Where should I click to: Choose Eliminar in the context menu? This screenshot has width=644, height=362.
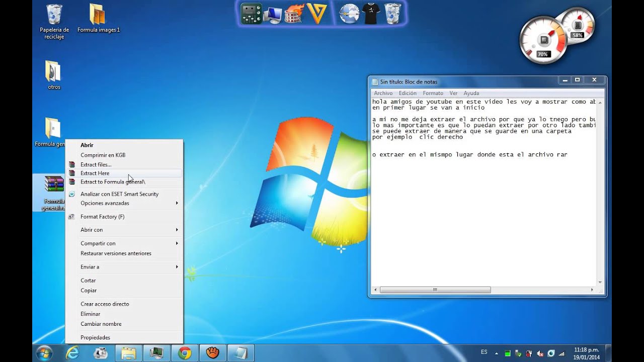(124, 314)
